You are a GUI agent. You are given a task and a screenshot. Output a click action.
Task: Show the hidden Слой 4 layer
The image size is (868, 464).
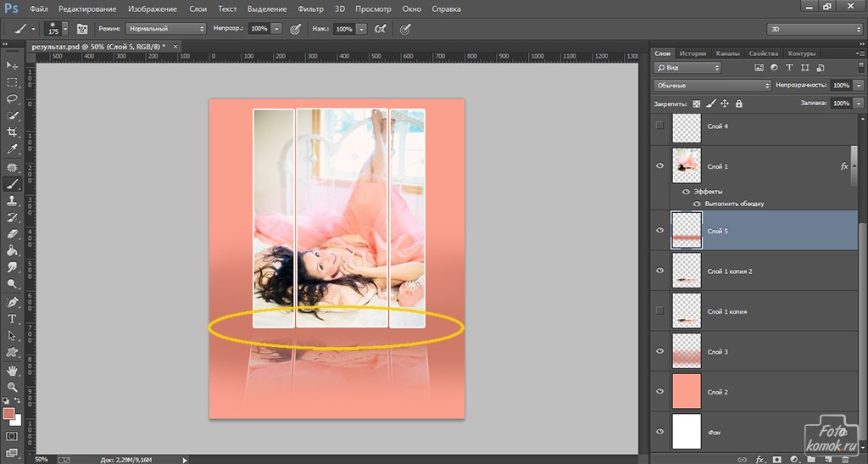[660, 126]
